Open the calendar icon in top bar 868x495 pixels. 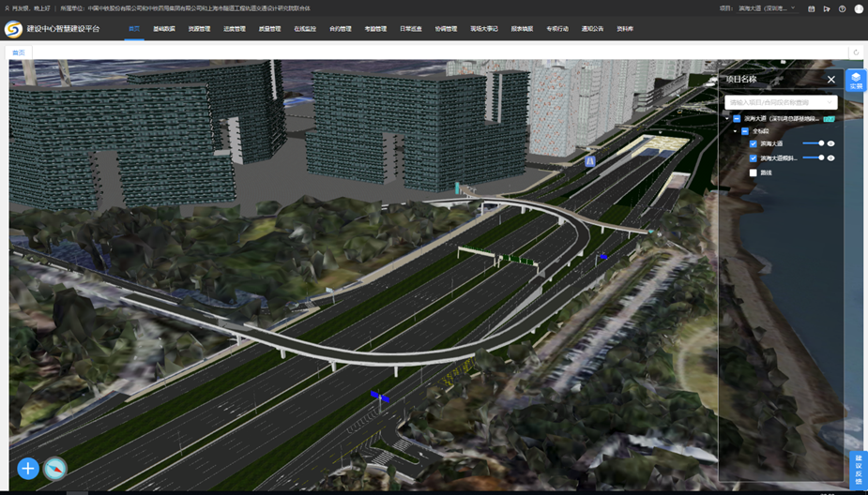[811, 8]
